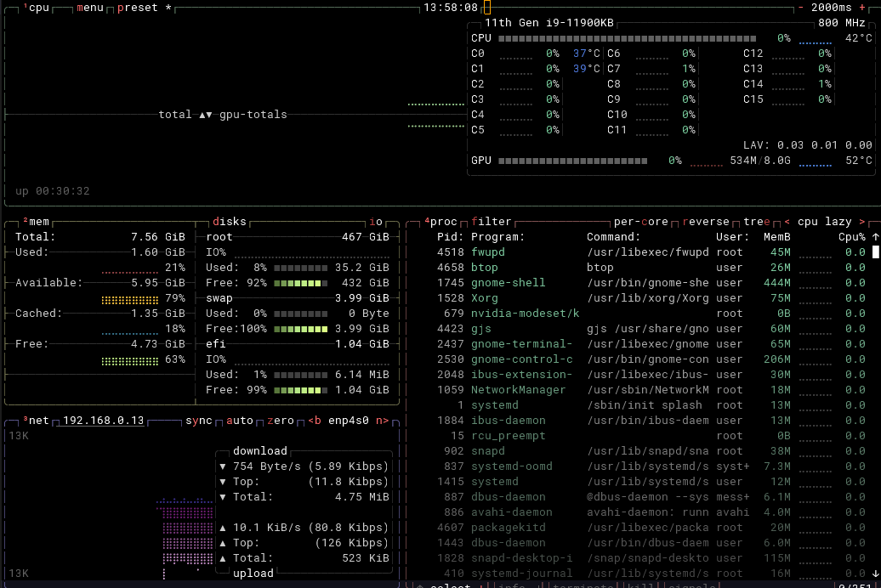
Task: Toggle io mode in the disks panel
Action: pyautogui.click(x=376, y=222)
